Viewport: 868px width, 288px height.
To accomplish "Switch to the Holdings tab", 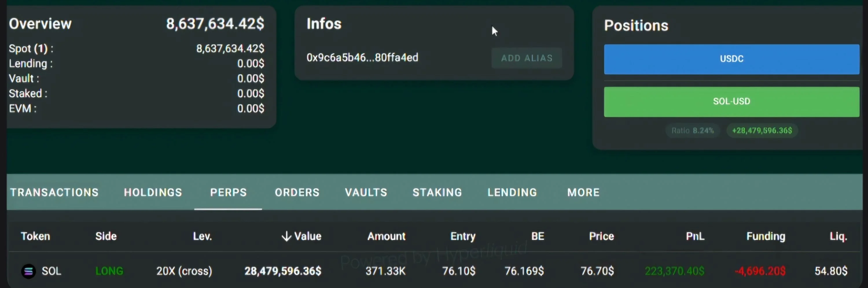I will pos(153,192).
